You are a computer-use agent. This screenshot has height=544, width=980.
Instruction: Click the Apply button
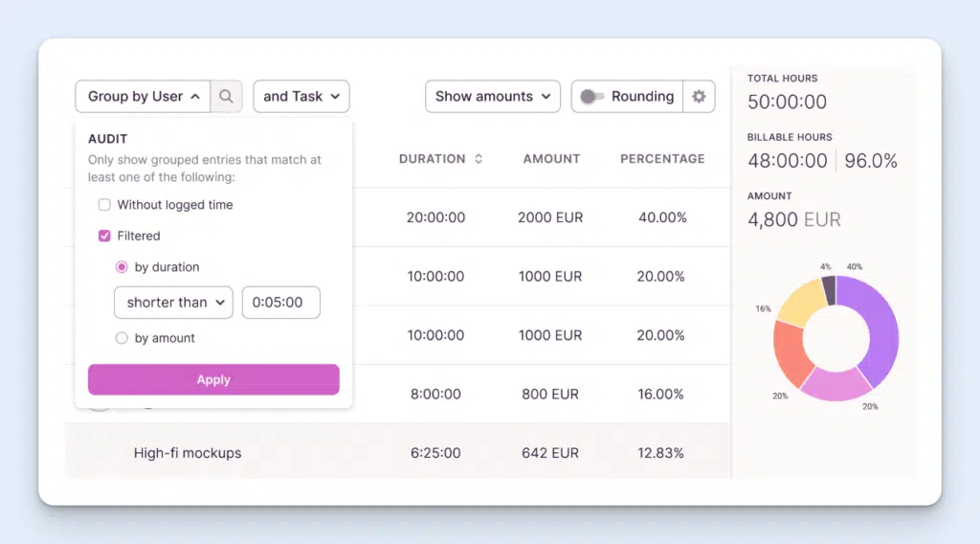(x=213, y=379)
